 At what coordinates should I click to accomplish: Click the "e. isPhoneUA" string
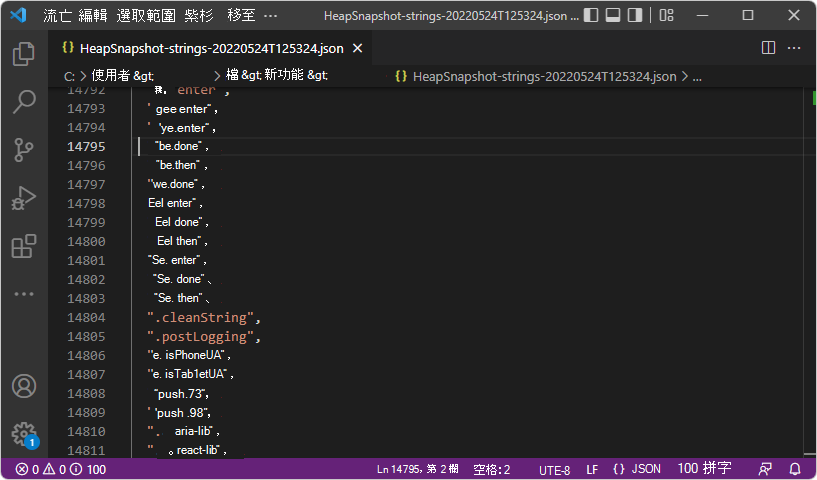(x=187, y=355)
